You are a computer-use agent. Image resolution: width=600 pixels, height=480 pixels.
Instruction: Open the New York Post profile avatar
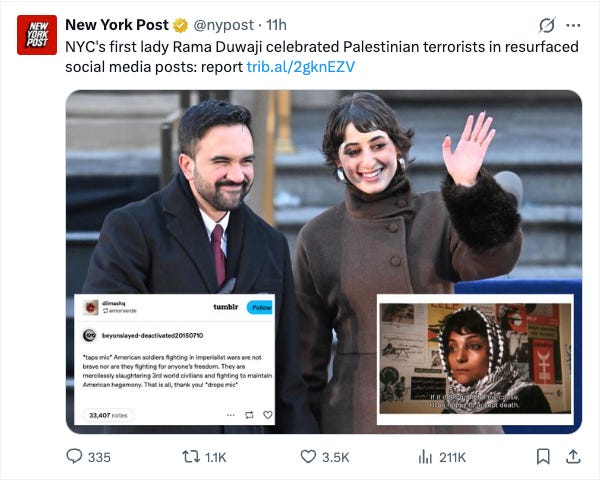point(37,35)
